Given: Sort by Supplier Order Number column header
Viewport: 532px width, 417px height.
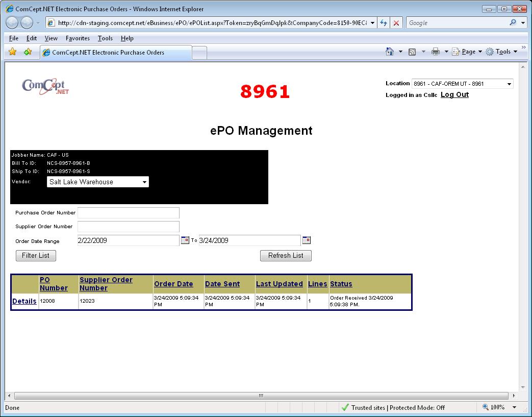Looking at the screenshot, I should pos(106,284).
